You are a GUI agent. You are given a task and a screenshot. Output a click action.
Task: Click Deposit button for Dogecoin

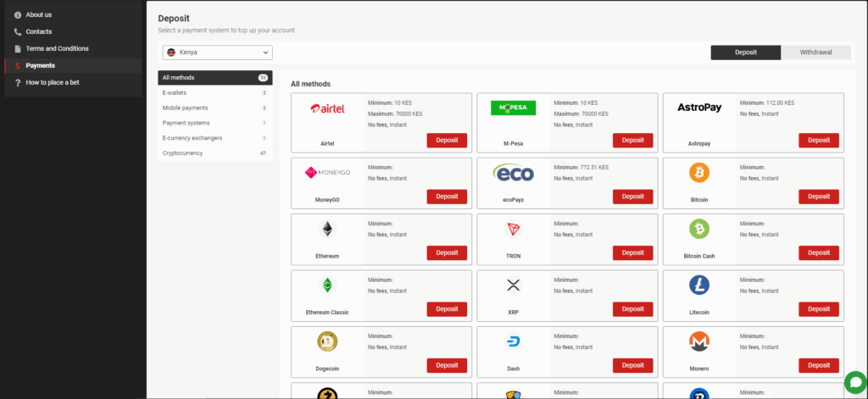[x=447, y=366]
